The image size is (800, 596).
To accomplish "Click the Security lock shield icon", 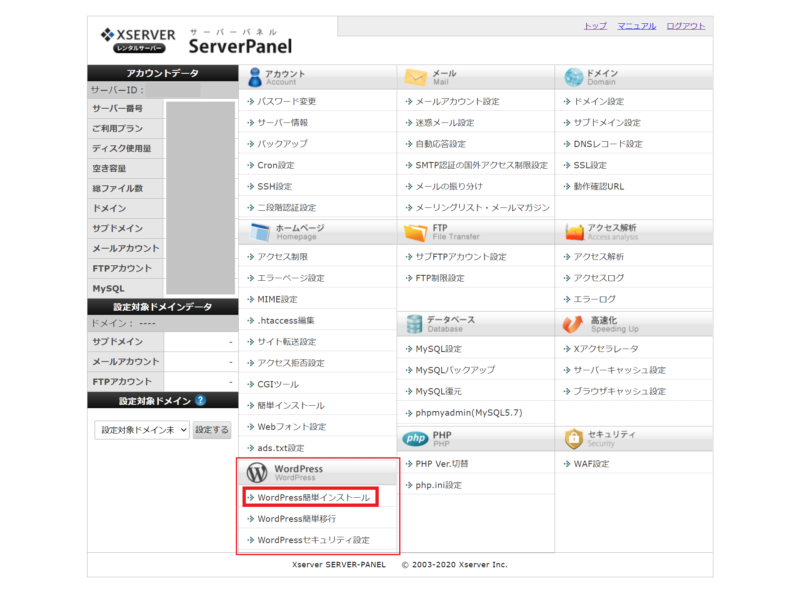I will (x=574, y=439).
